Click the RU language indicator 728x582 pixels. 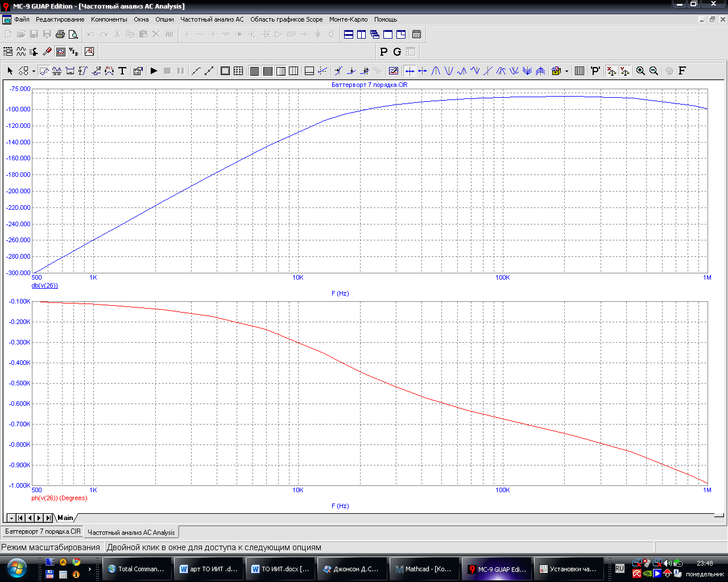(620, 568)
